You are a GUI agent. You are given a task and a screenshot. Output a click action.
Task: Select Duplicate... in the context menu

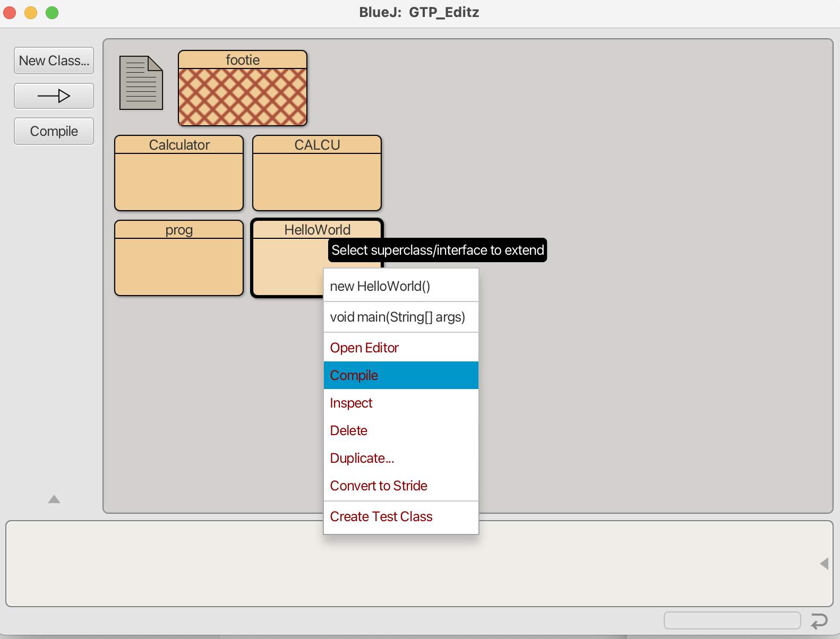coord(401,458)
